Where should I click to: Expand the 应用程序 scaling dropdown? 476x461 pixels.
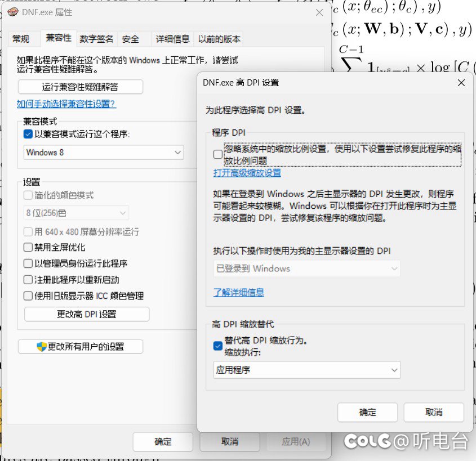click(x=306, y=370)
